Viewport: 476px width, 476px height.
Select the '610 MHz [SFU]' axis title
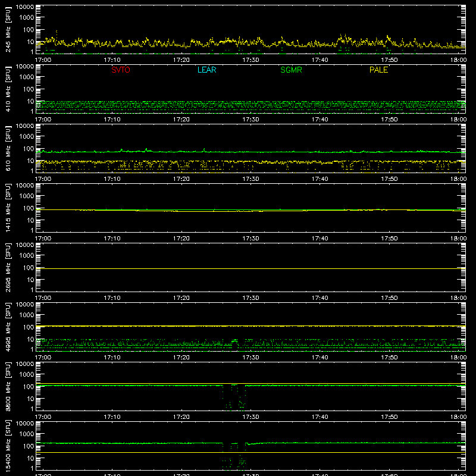(x=8, y=148)
